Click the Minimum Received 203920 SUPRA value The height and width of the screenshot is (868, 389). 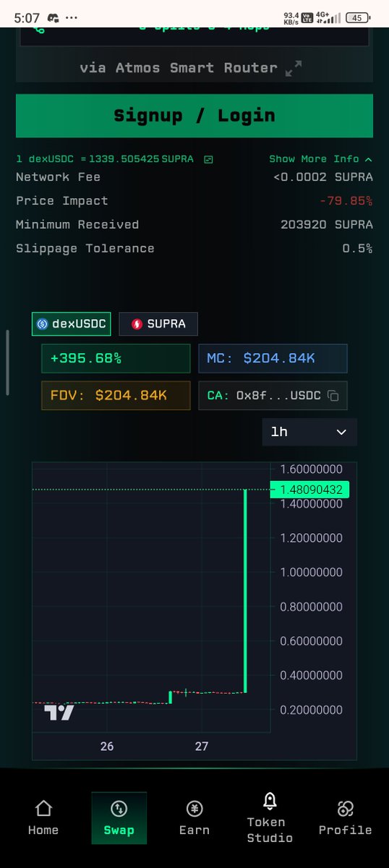point(327,224)
